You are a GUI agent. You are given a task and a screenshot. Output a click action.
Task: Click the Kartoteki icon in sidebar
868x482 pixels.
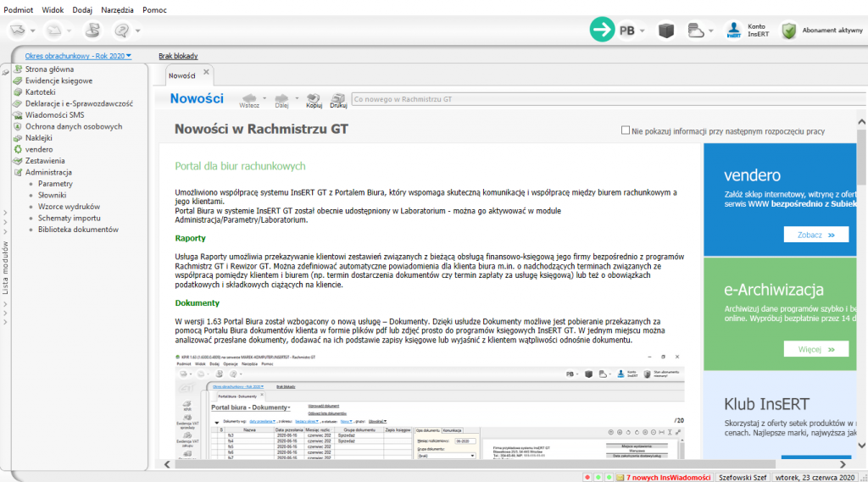(18, 91)
